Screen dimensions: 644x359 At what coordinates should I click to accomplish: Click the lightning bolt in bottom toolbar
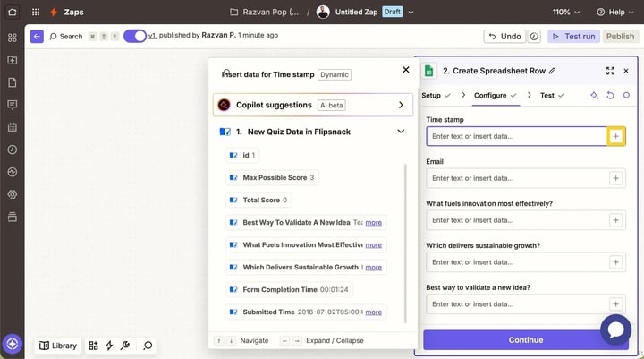click(x=109, y=346)
